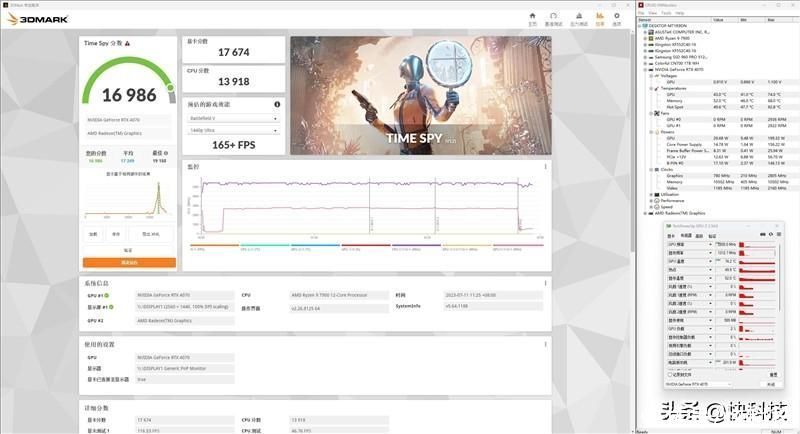Switch to the Validation tab in GPU-Z
Image resolution: width=800 pixels, height=434 pixels.
712,236
